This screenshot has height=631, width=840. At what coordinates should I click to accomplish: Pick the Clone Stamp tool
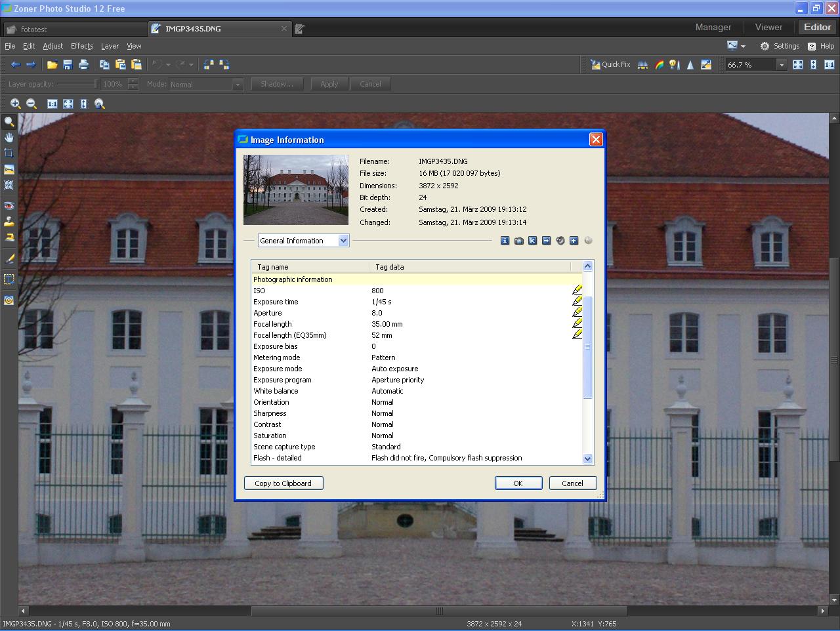coord(9,222)
